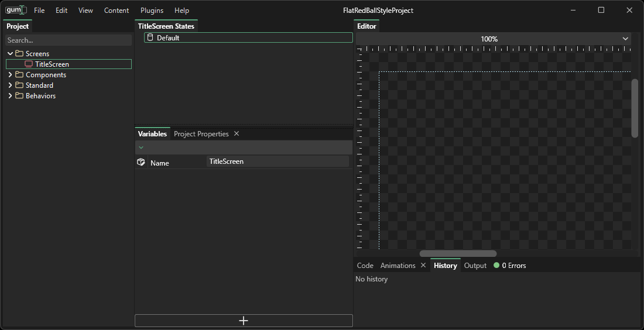Click the Default state icon
The height and width of the screenshot is (330, 644).
(150, 37)
